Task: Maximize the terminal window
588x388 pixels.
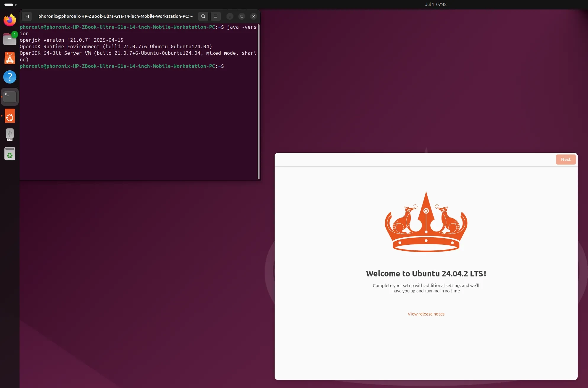Action: point(242,16)
